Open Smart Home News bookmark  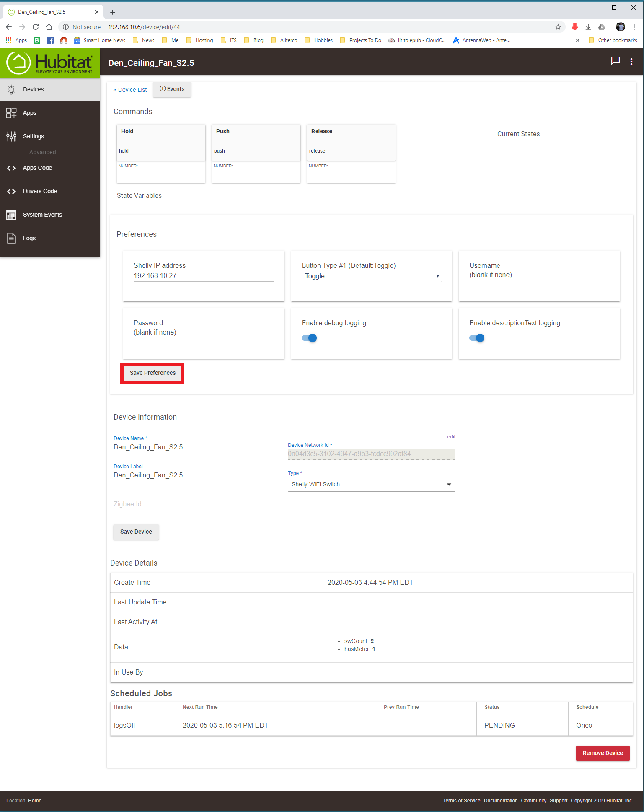[100, 40]
